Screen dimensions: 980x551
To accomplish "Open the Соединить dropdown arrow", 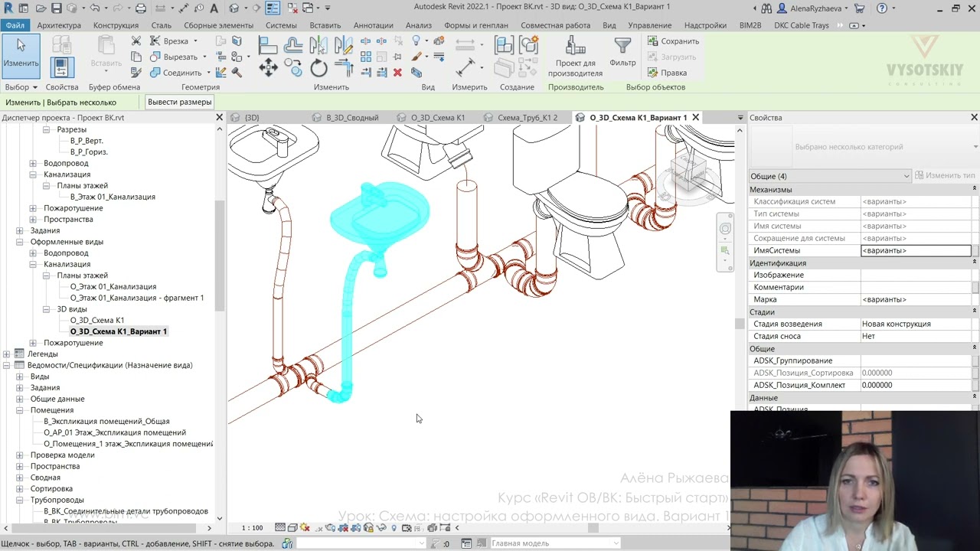I will point(208,73).
